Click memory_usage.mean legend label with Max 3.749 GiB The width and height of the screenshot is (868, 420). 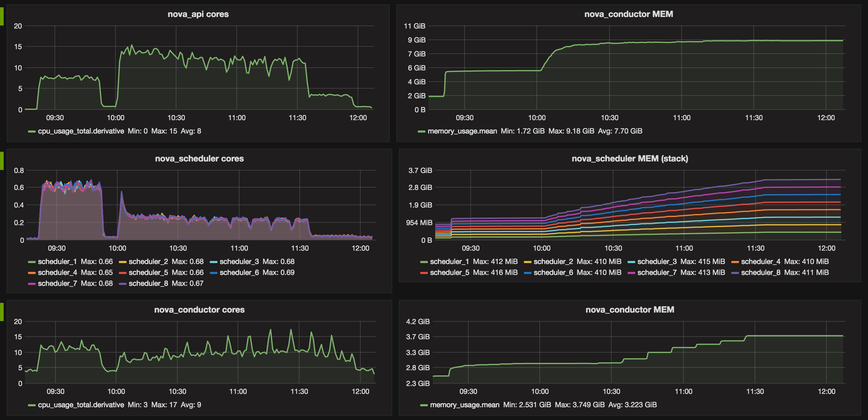point(464,405)
